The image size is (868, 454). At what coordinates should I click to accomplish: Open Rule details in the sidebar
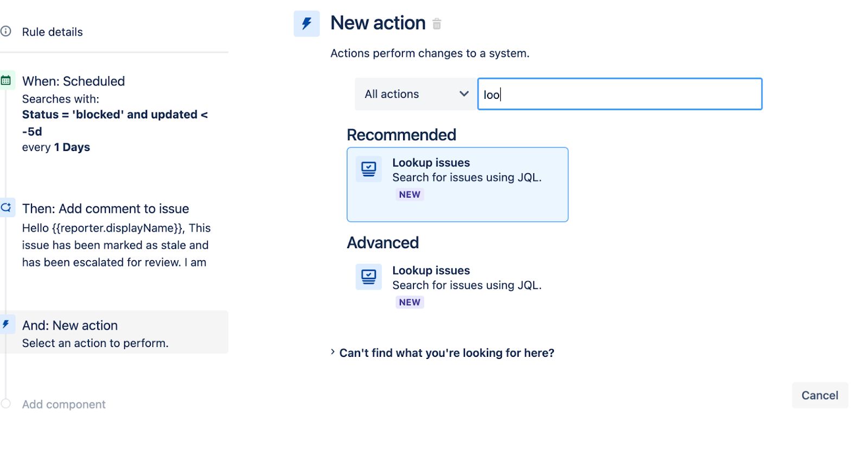pos(52,31)
